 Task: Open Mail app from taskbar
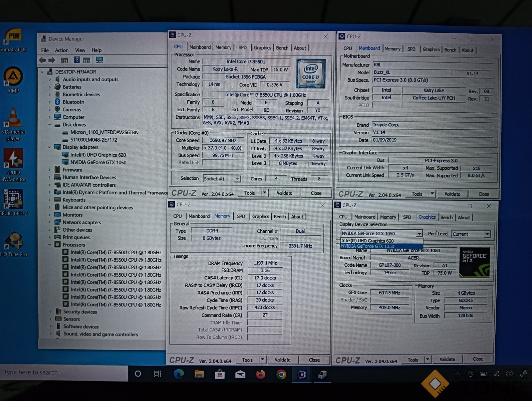pyautogui.click(x=240, y=375)
